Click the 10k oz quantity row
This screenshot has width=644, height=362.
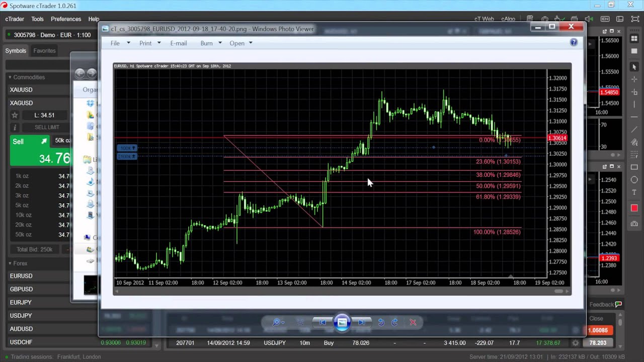tap(40, 215)
